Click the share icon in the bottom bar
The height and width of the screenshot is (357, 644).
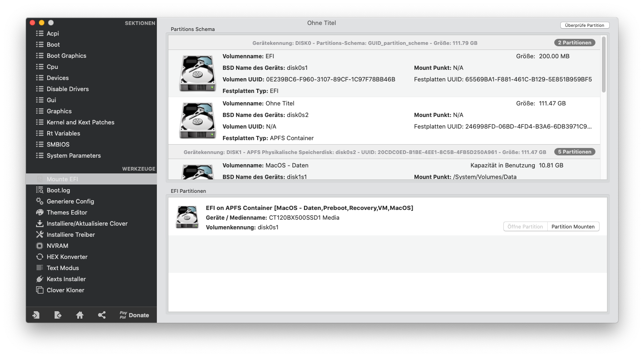tap(102, 315)
